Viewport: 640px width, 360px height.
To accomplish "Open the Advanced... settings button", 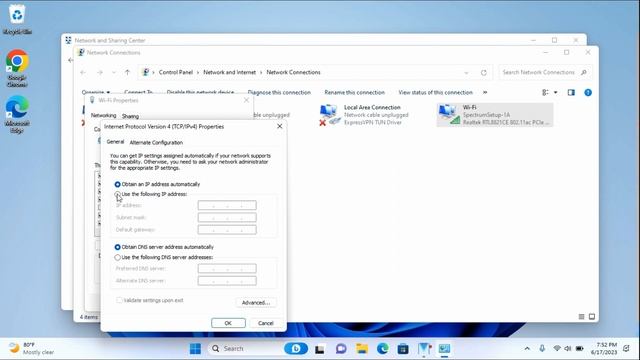I will (256, 302).
